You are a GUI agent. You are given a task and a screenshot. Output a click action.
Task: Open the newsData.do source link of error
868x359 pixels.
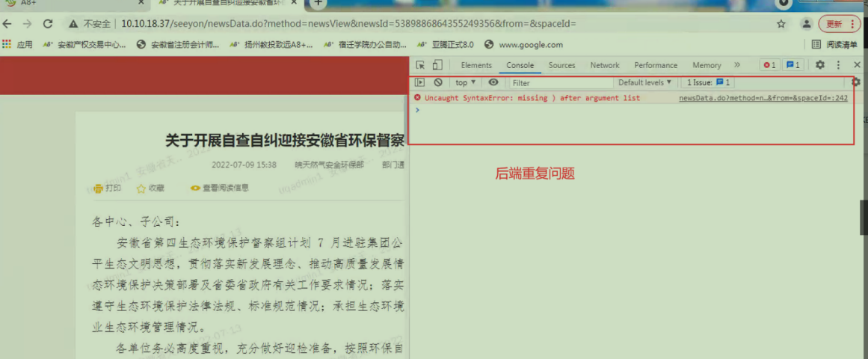763,98
